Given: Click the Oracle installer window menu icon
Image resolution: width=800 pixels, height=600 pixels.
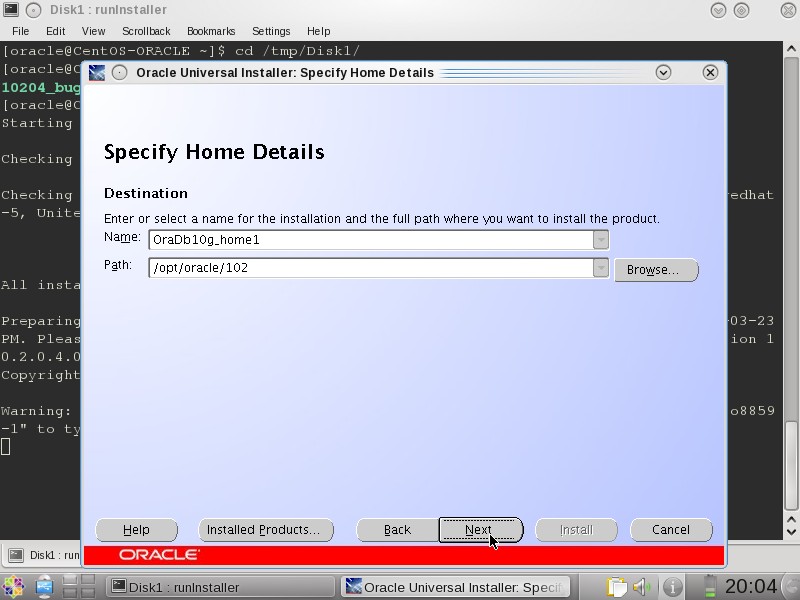Looking at the screenshot, I should click(96, 72).
